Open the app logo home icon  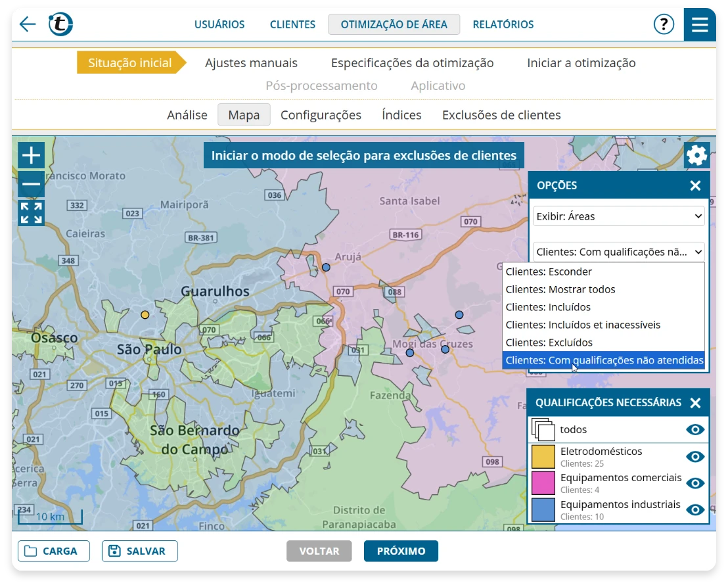[x=61, y=24]
